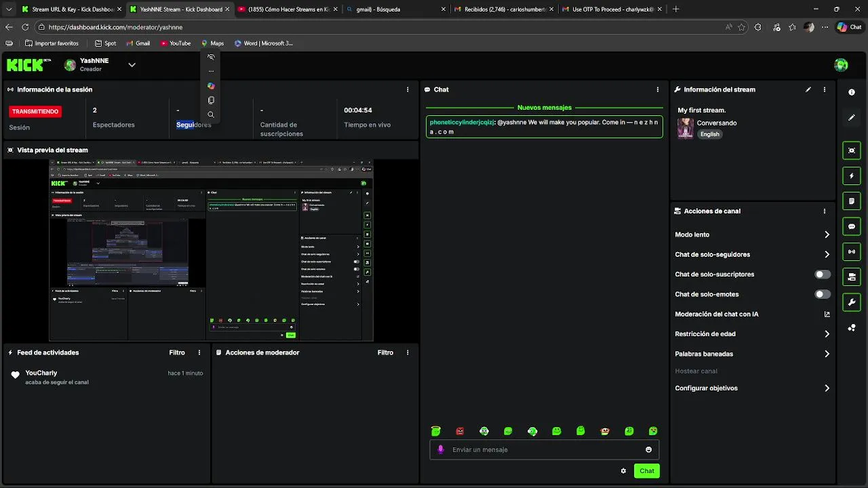Click phoneticcylinderjcqizj username in chat
The image size is (868, 488).
tap(462, 123)
